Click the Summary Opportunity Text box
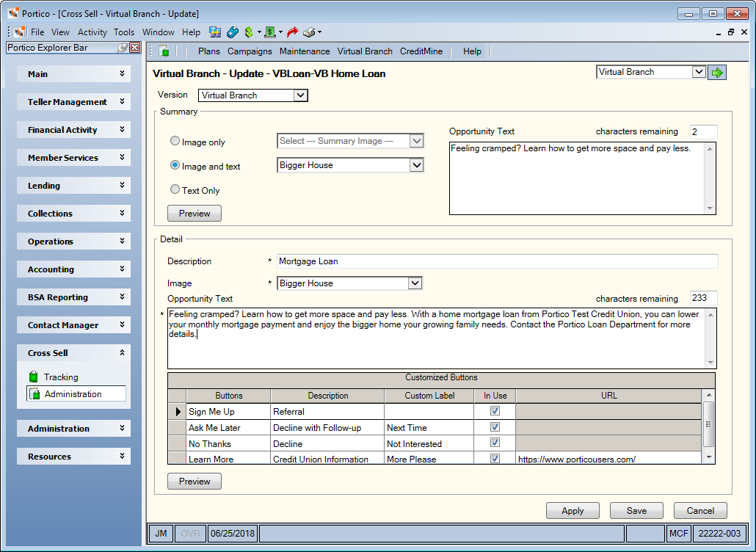This screenshot has height=552, width=756. (583, 178)
